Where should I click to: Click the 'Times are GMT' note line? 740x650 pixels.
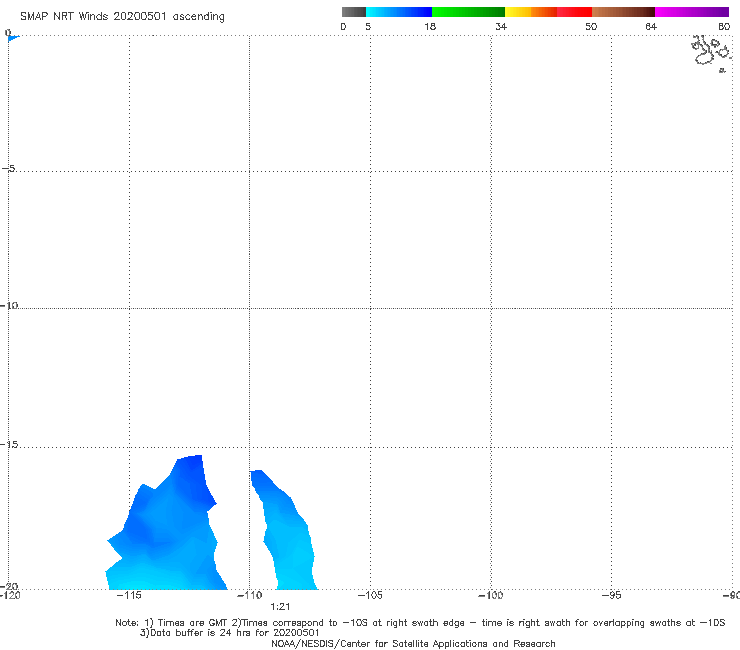point(420,623)
